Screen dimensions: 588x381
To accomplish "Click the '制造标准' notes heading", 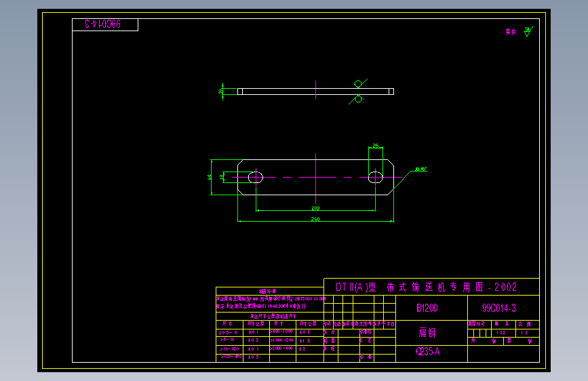I will point(267,291).
